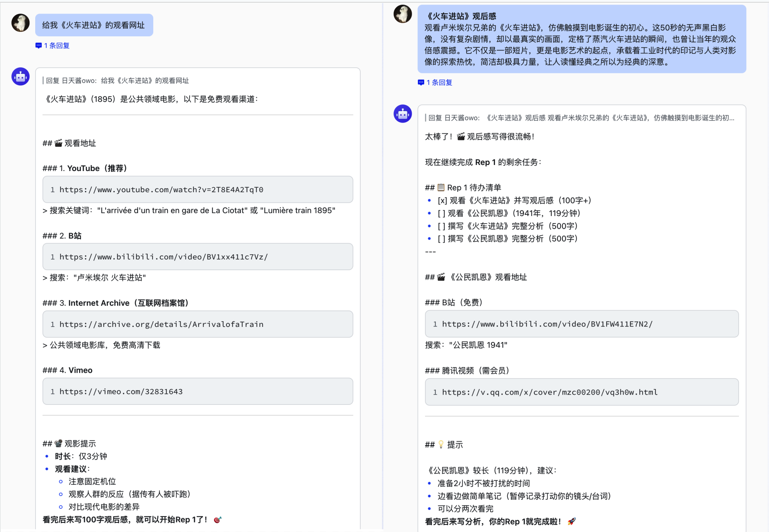Open the Internet Archive ArrivalofaTrain link

tap(162, 324)
